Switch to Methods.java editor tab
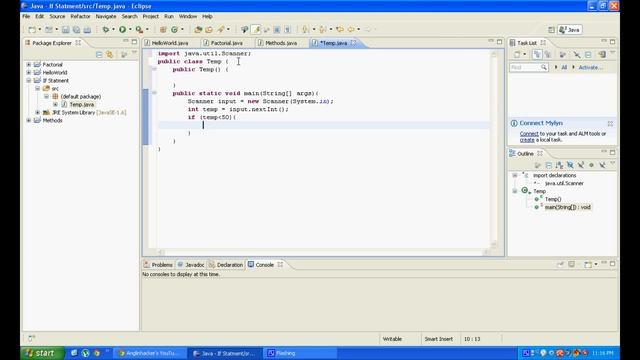The image size is (640, 360). (281, 43)
